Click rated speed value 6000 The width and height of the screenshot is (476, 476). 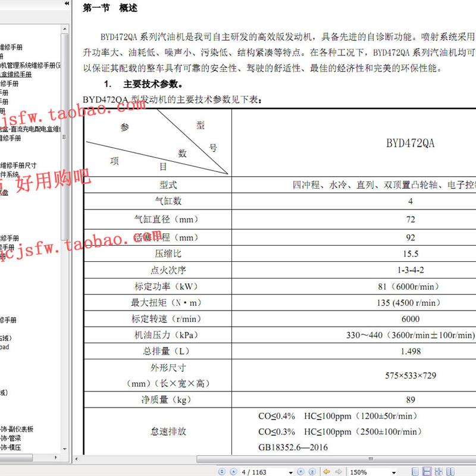411,319
